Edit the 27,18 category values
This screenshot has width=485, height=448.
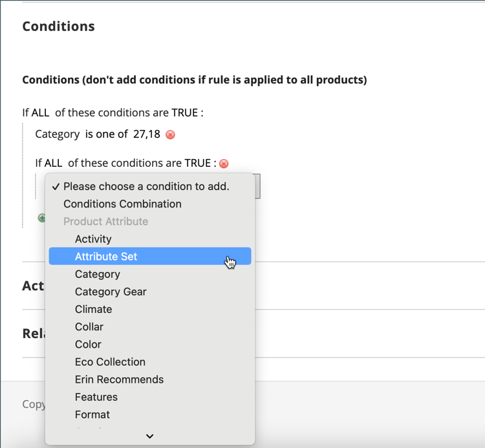coord(146,134)
